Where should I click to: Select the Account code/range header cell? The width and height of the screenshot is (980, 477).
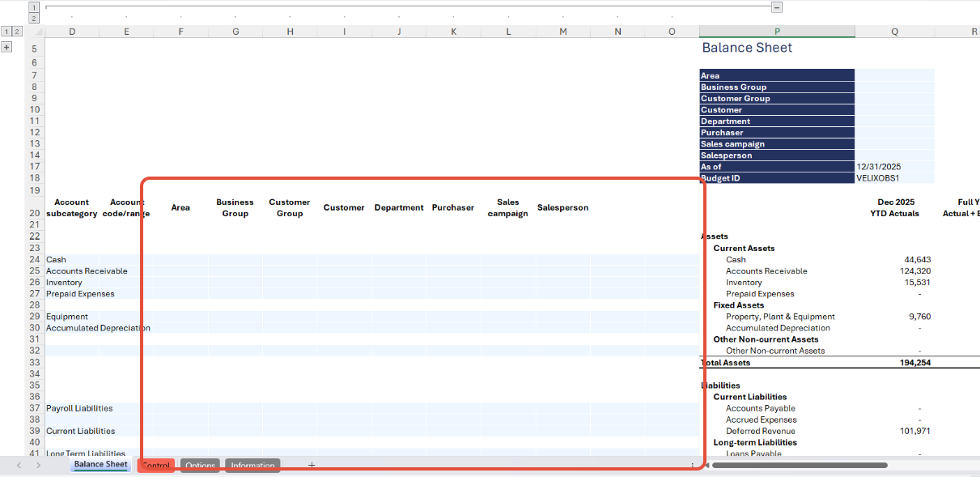[x=126, y=208]
